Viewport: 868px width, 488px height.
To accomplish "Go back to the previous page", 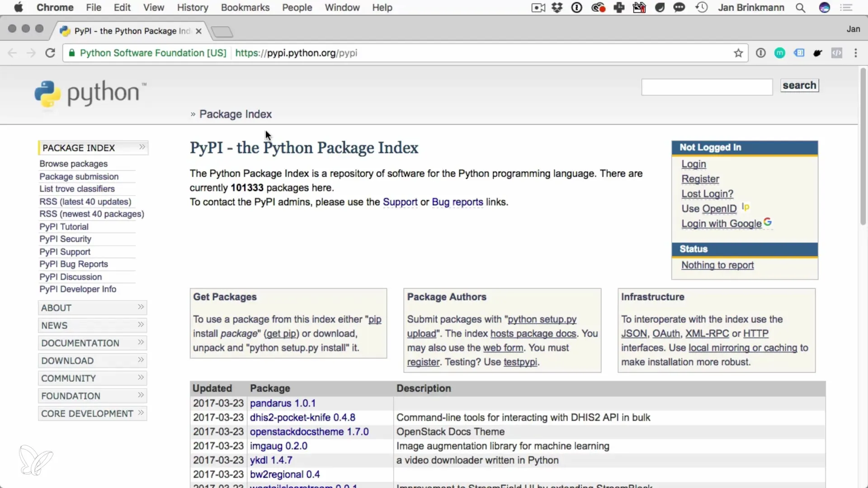I will 12,53.
